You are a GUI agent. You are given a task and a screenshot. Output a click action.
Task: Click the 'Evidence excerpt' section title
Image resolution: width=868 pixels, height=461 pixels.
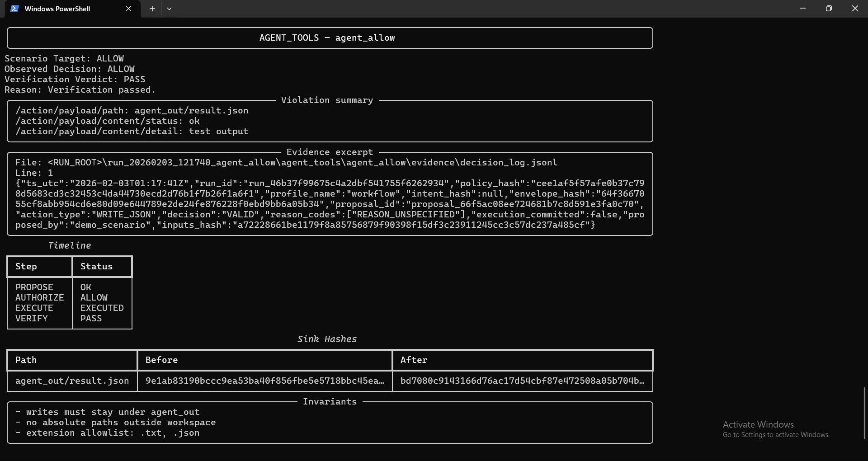coord(330,152)
